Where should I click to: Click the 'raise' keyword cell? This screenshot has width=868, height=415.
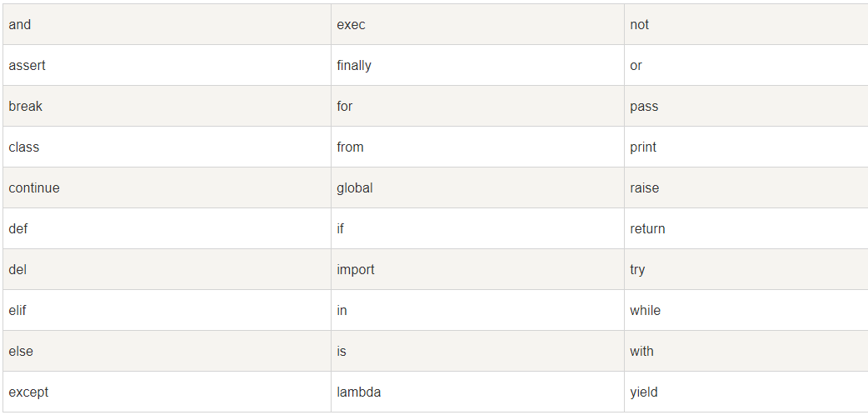coord(644,188)
